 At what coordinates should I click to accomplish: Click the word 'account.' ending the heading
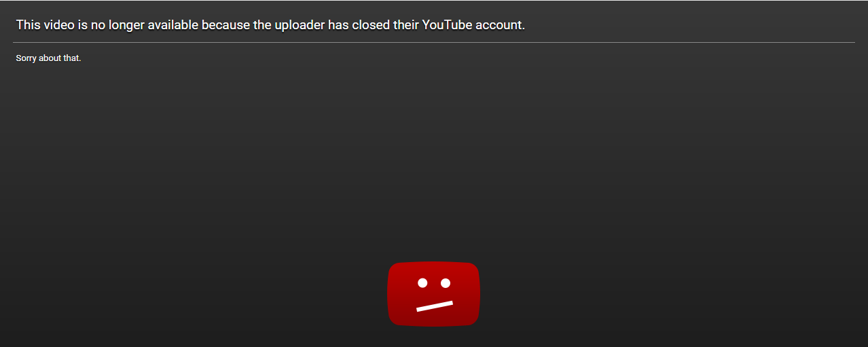coord(501,25)
